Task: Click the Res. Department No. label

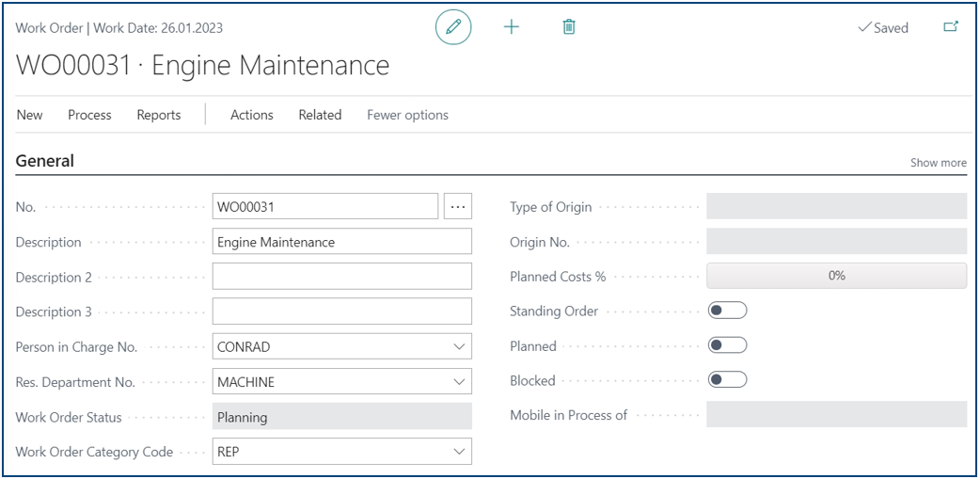Action: pyautogui.click(x=75, y=382)
